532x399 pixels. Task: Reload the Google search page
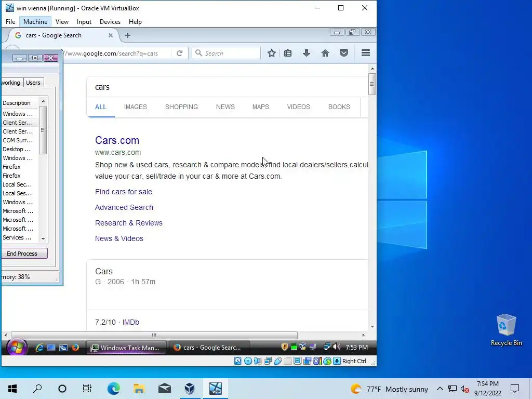tap(179, 53)
